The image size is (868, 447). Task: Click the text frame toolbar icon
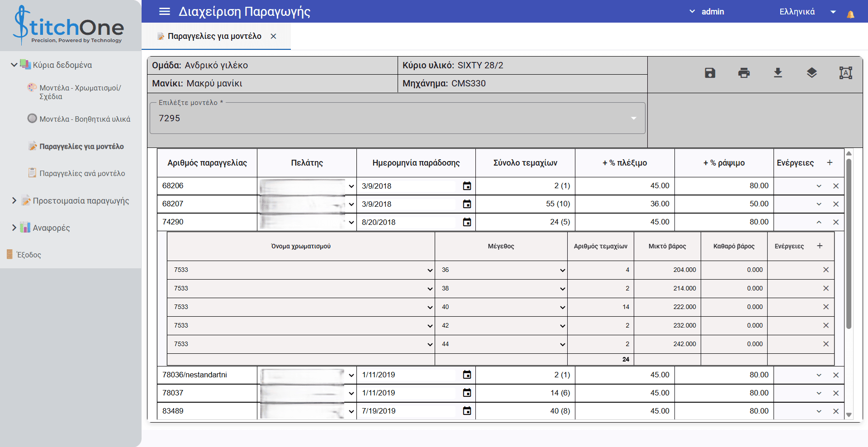coord(846,72)
